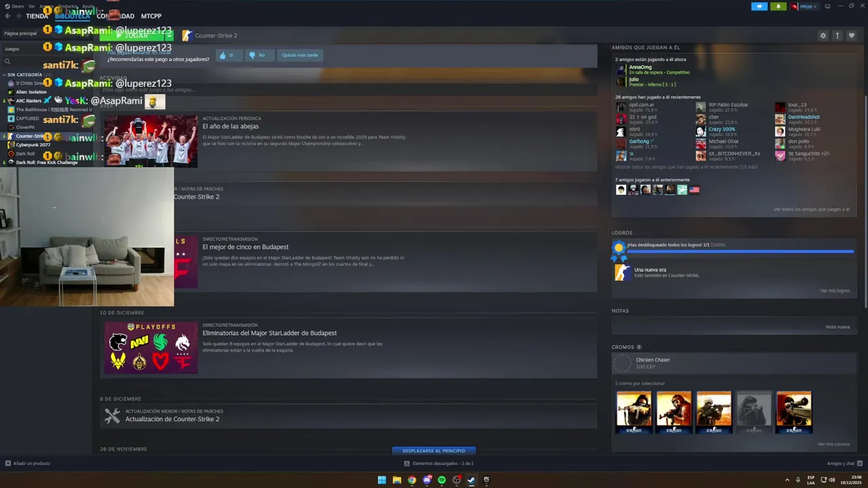Screen dimensions: 868x488
Task: Open the first trading card thumbnail
Action: click(633, 412)
